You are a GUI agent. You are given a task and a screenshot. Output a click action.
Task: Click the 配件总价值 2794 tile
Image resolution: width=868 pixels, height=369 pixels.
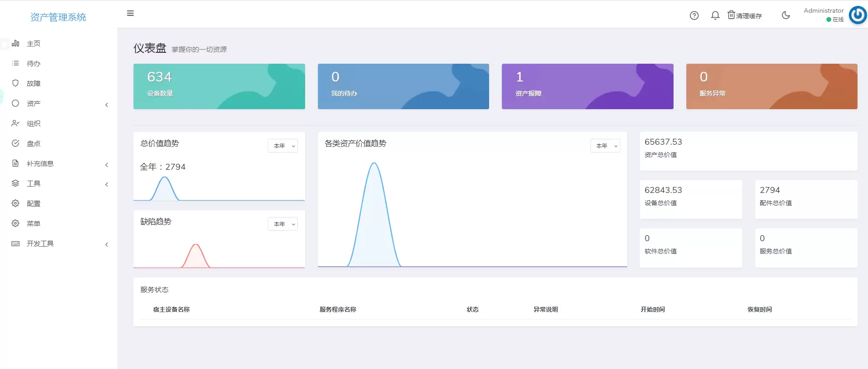(806, 199)
